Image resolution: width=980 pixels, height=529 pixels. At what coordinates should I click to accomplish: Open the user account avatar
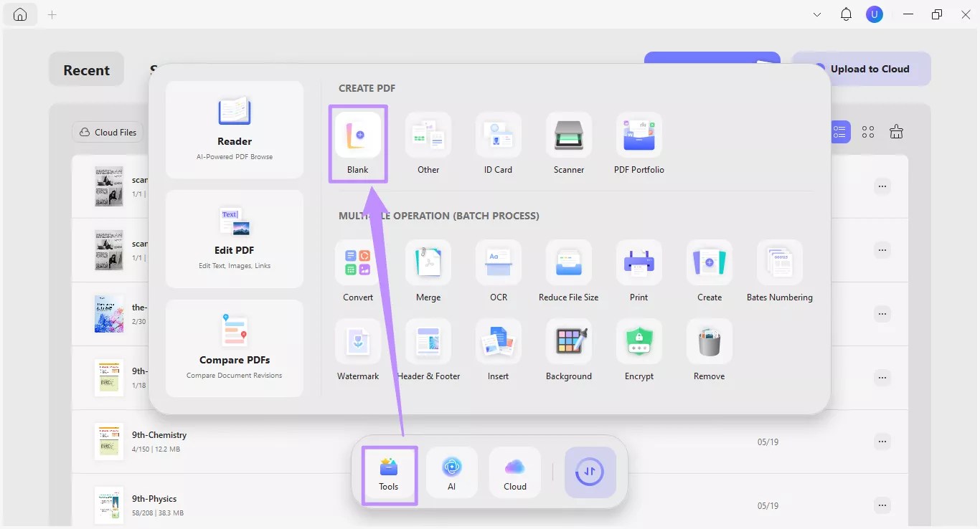click(x=874, y=14)
